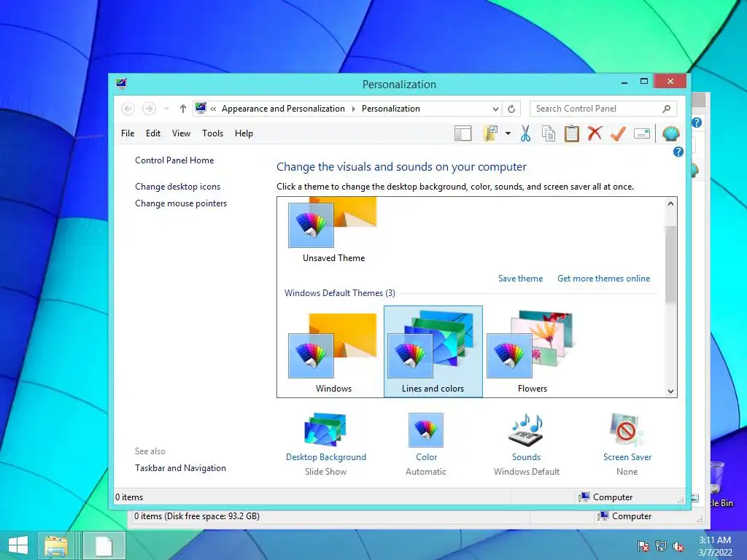Open the Windows Start button
This screenshot has height=560, width=747.
tap(18, 545)
